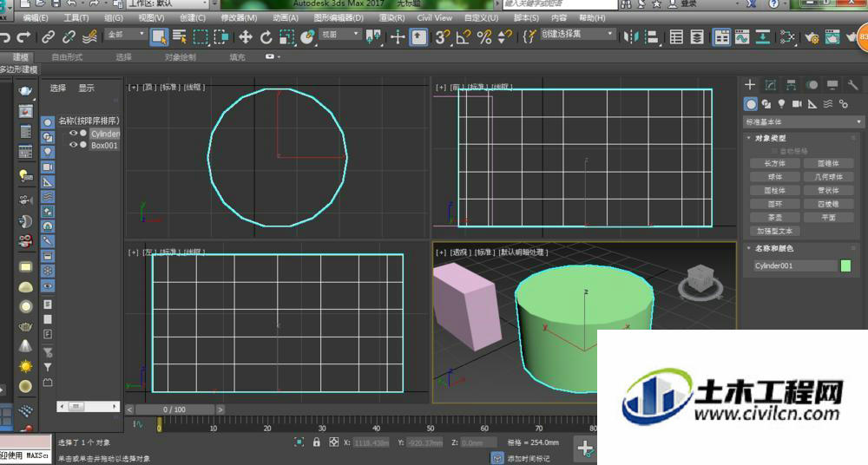Open the 视图 reference coordinate dropdown
The image size is (868, 465).
(340, 35)
